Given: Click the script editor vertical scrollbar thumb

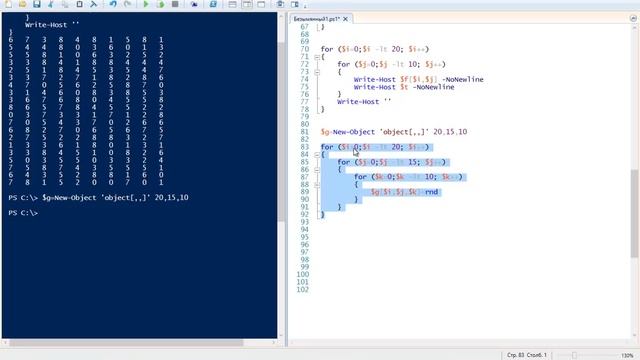Looking at the screenshot, I should (634, 213).
